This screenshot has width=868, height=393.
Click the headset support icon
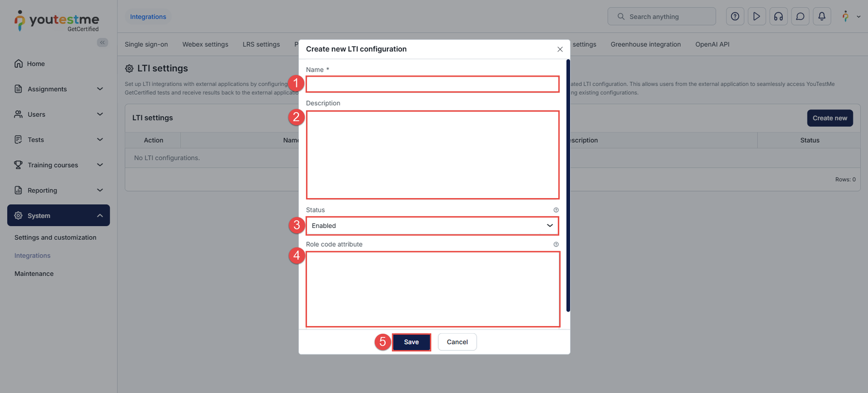coord(778,16)
